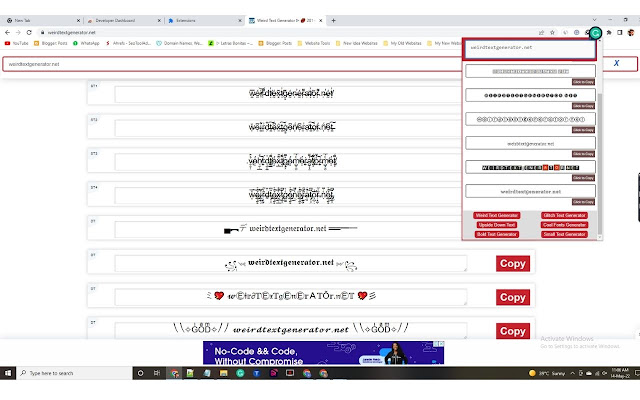Close the Extensions tab
This screenshot has height=400, width=640.
click(x=240, y=20)
